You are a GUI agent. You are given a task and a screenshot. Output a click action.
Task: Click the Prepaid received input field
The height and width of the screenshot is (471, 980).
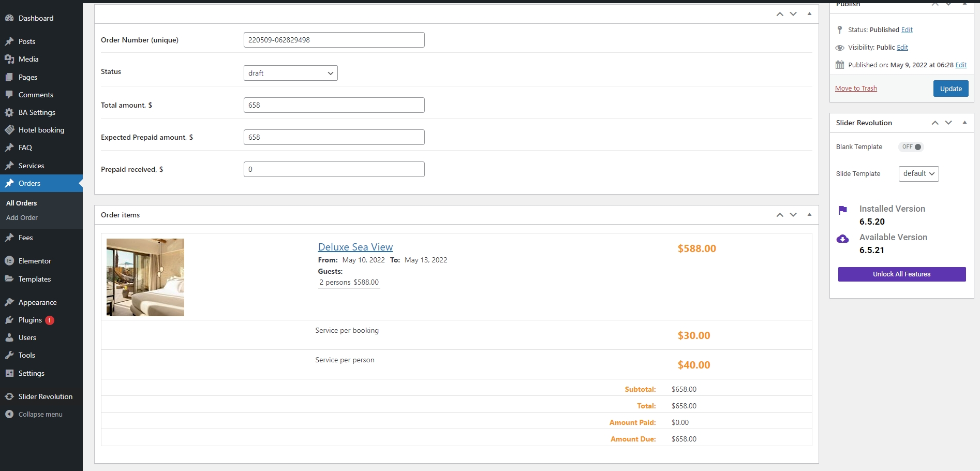[x=334, y=169]
